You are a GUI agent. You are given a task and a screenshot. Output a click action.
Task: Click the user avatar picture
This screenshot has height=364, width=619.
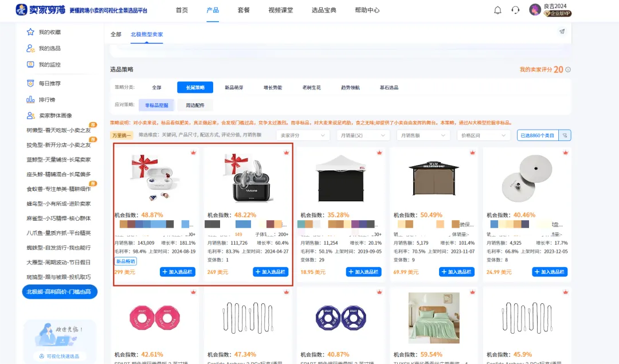tap(535, 10)
